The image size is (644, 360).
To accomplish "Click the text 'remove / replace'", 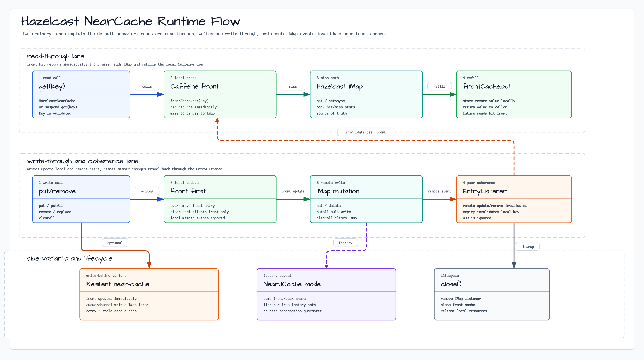I will click(x=55, y=212).
